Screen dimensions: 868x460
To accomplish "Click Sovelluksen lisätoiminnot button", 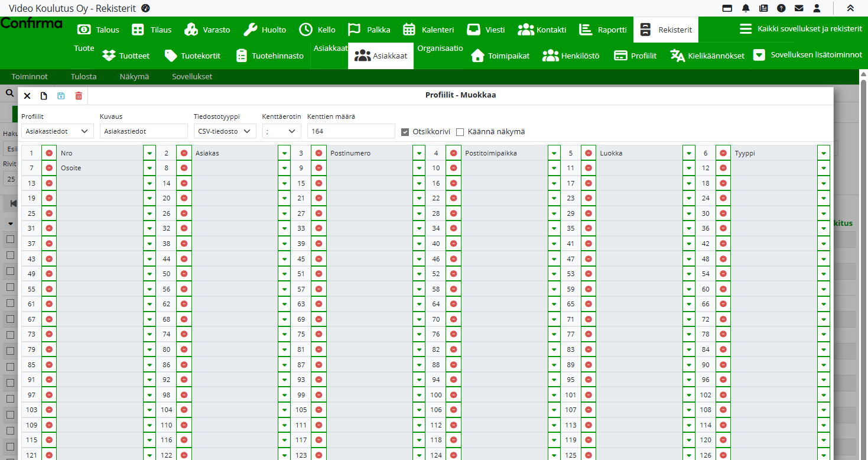I will click(x=808, y=55).
